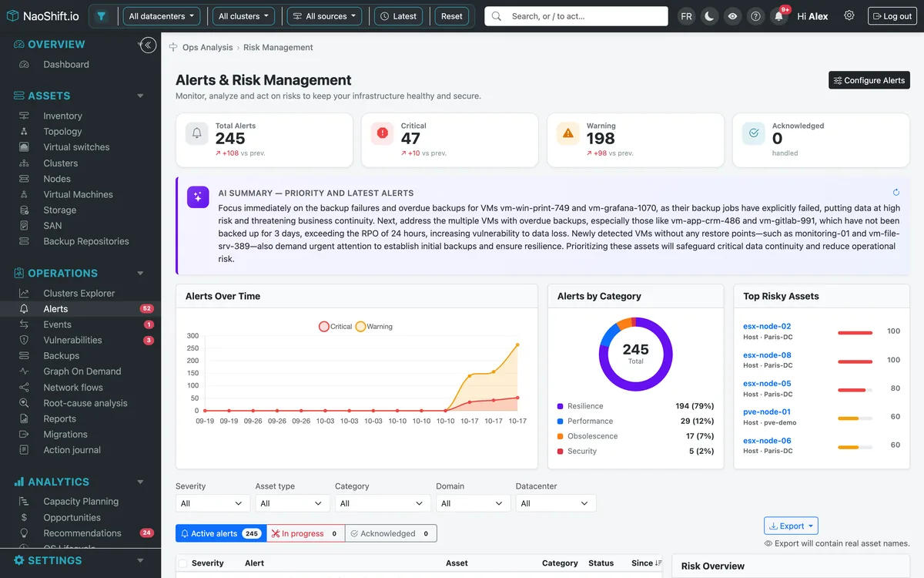The image size is (924, 578).
Task: Click the settings gear icon near Hi Alex
Action: coord(849,15)
